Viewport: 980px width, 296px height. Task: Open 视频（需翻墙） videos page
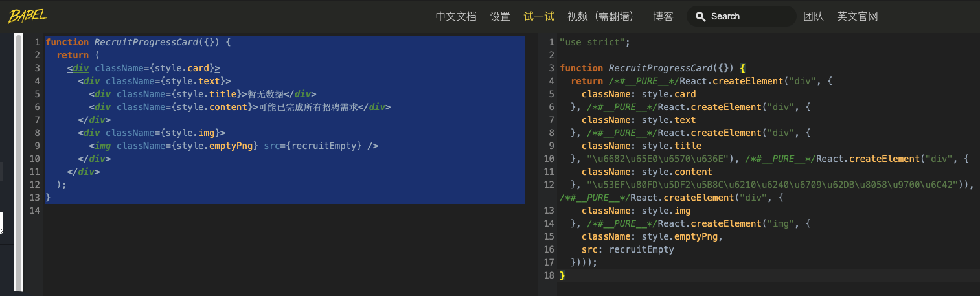point(600,16)
